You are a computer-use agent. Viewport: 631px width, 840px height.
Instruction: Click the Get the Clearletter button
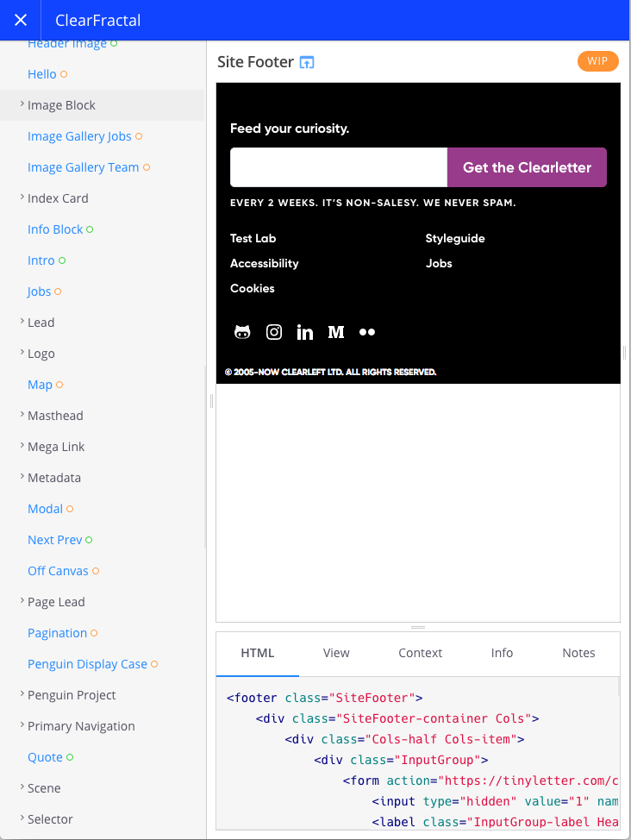pyautogui.click(x=527, y=167)
